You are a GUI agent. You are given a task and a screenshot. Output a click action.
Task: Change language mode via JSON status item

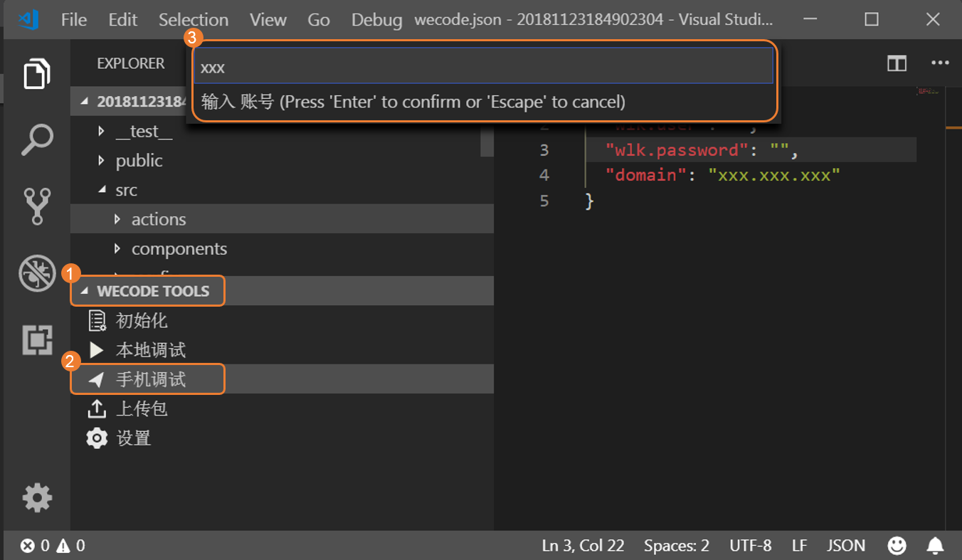[845, 545]
